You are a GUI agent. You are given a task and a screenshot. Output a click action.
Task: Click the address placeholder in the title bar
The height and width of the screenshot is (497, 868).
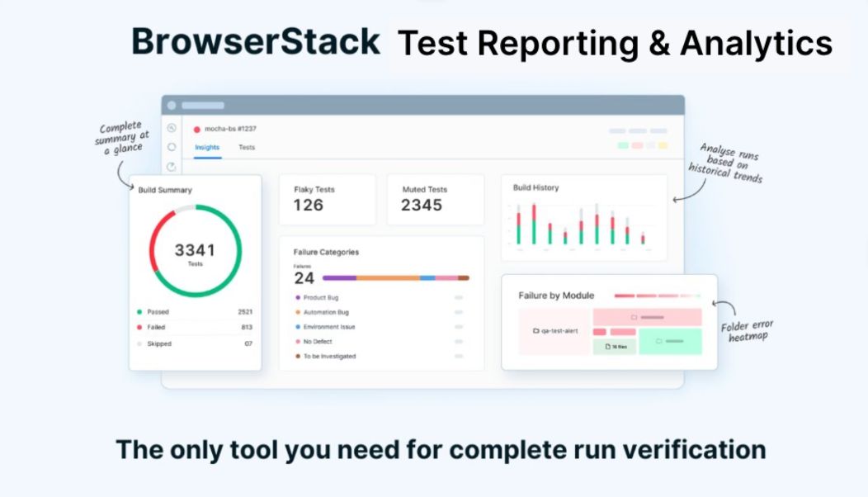tap(203, 106)
